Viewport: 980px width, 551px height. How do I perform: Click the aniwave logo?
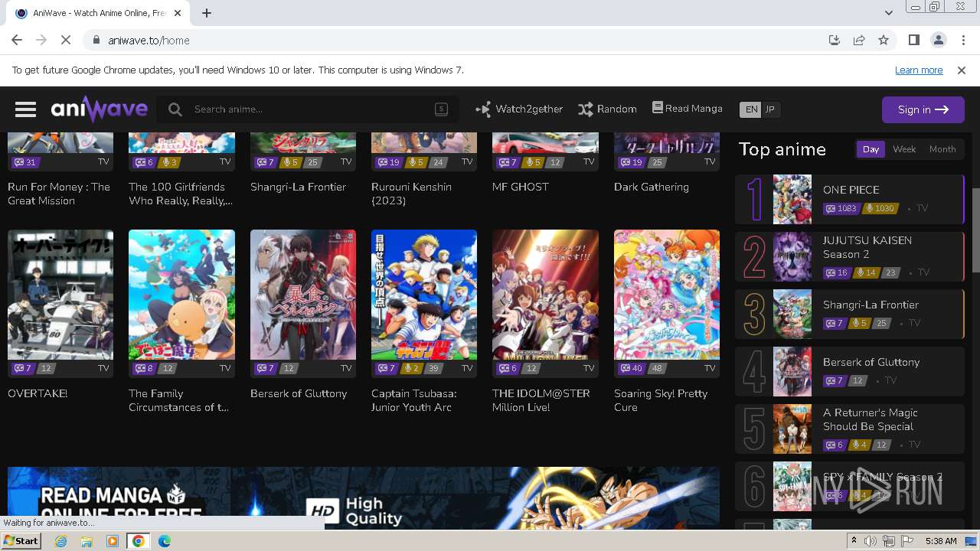100,109
